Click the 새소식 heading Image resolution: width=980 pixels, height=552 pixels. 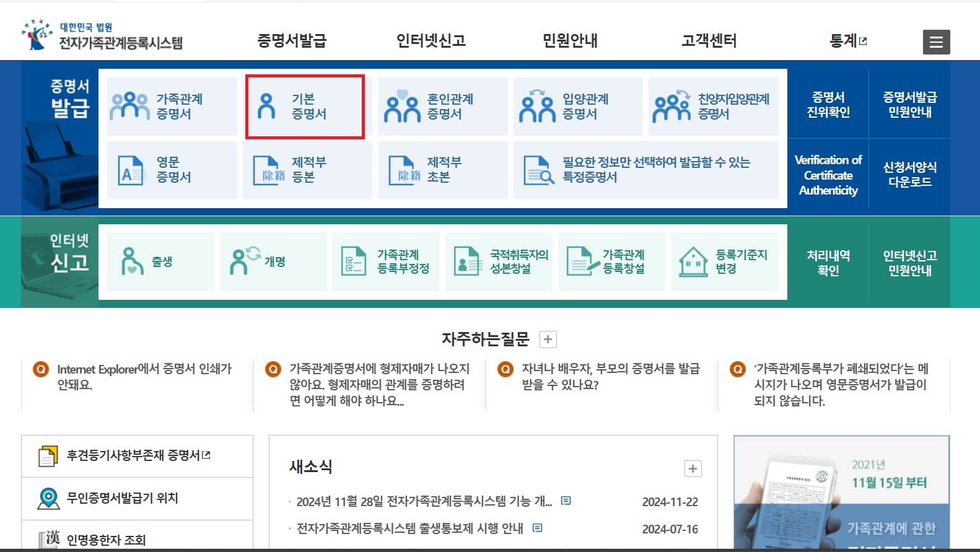pyautogui.click(x=311, y=467)
